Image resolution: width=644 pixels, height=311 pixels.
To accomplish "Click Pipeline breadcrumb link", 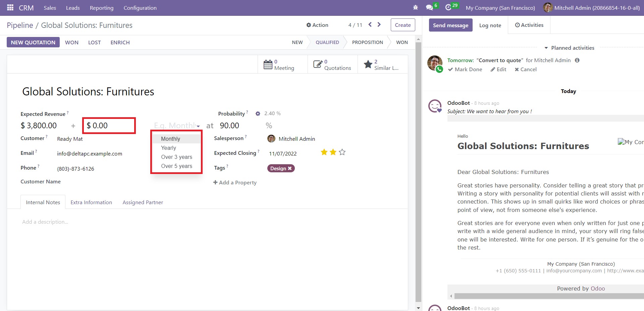I will tap(20, 25).
